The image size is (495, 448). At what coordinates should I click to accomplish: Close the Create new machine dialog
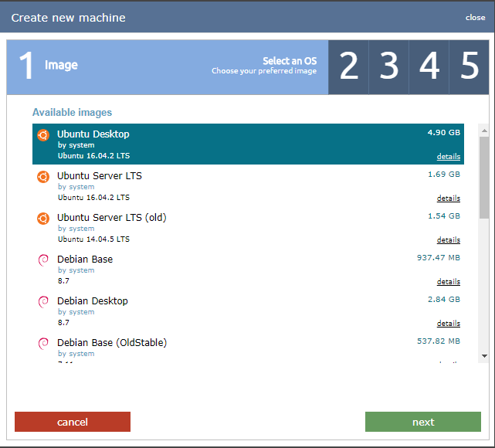pyautogui.click(x=475, y=18)
